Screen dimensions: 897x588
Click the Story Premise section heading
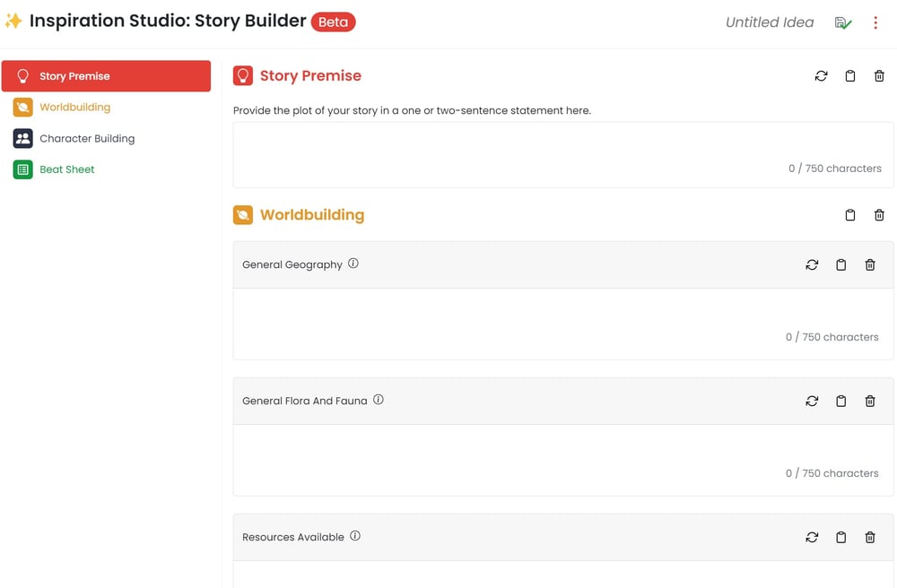310,75
